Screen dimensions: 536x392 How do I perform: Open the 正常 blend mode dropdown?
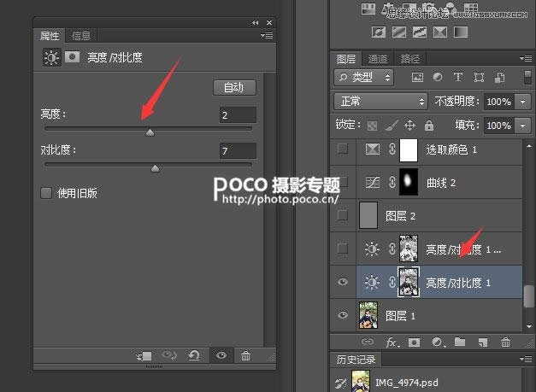pos(380,102)
